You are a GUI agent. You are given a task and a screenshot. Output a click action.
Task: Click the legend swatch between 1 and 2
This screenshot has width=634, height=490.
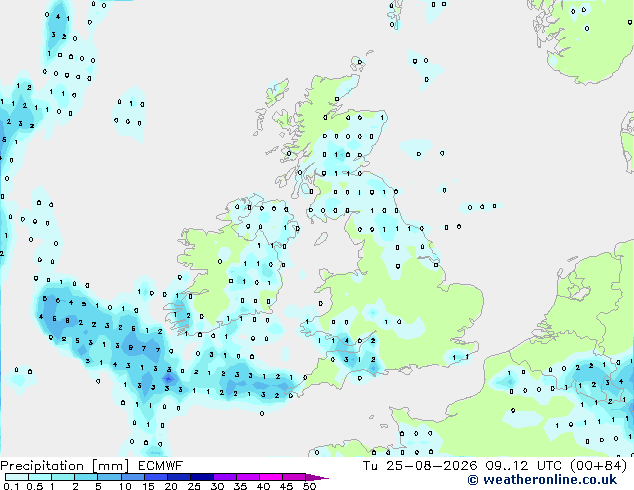63,477
